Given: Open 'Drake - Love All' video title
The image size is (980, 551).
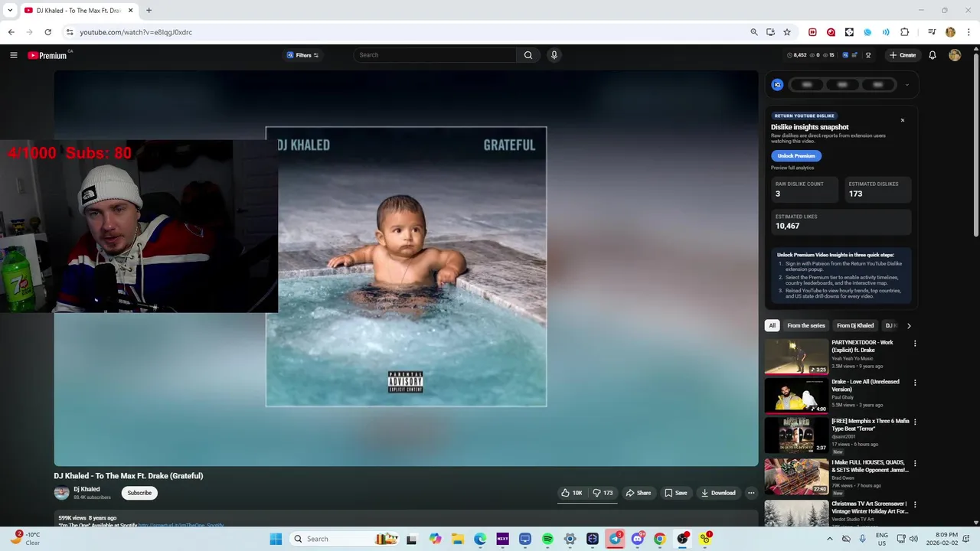Looking at the screenshot, I should pyautogui.click(x=865, y=385).
